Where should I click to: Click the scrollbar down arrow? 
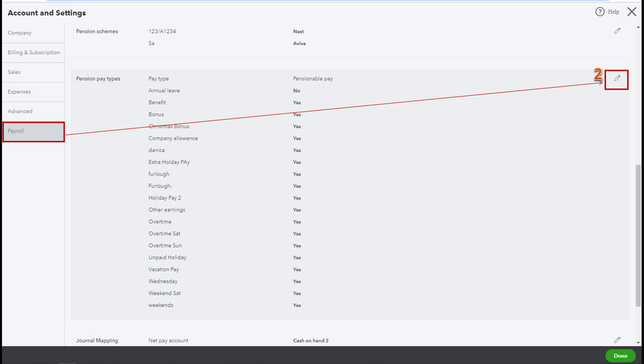tap(638, 342)
